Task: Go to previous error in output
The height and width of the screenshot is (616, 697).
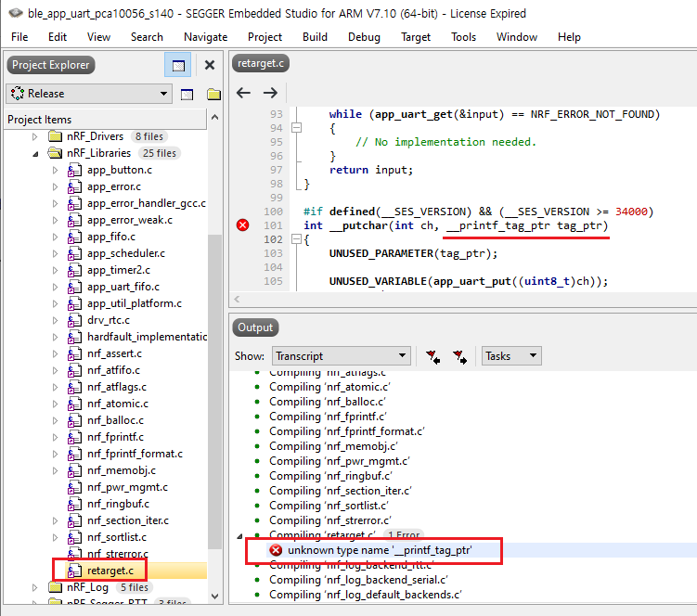Action: 433,356
